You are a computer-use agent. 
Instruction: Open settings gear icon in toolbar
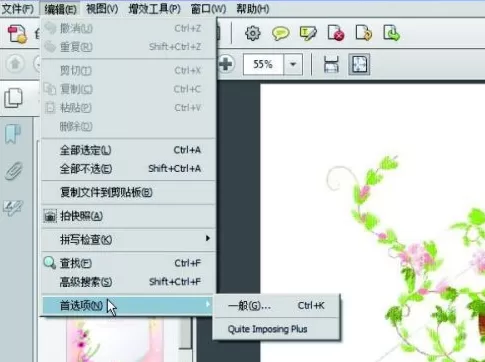tap(253, 33)
